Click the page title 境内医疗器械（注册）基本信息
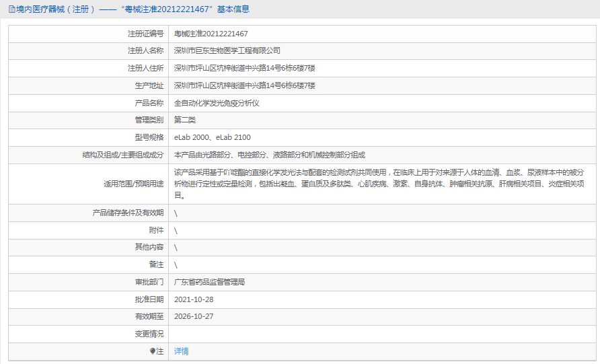 pos(133,9)
